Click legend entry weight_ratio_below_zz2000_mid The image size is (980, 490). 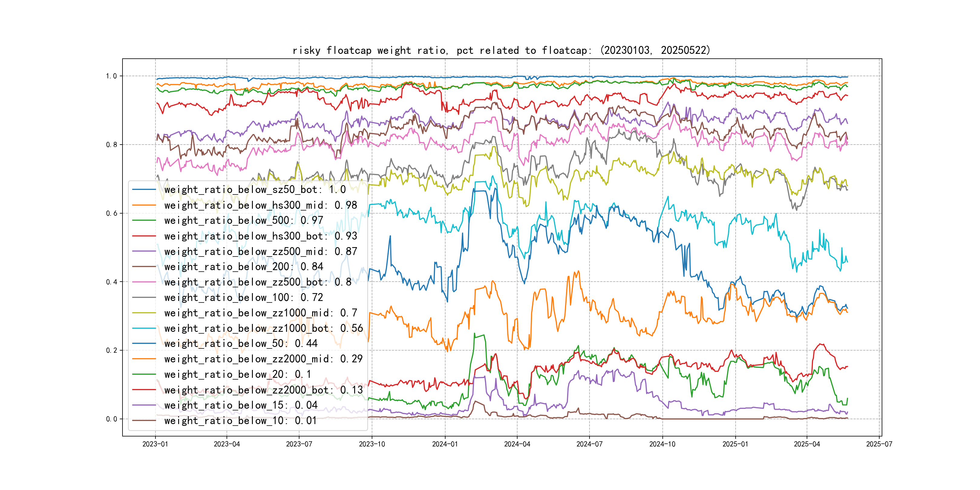tap(263, 359)
